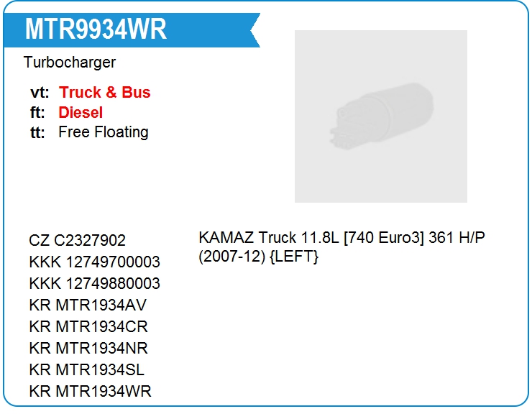
Task: Select cross reference KR MTR1934AV
Action: point(88,305)
